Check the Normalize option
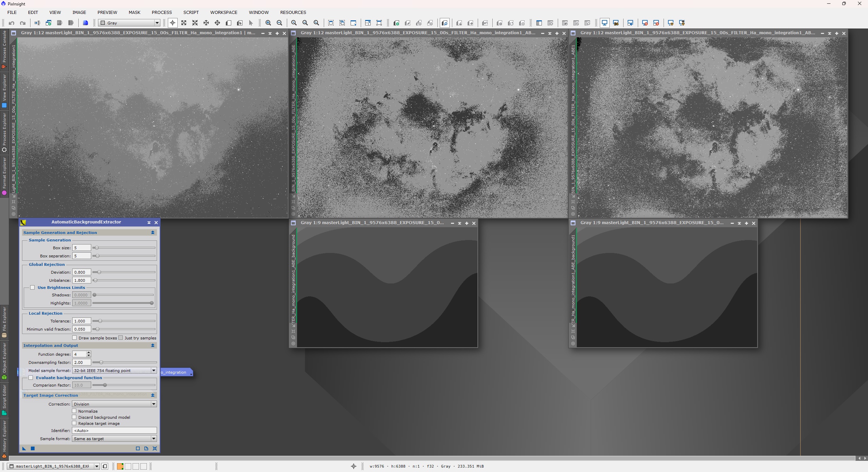Screen dimensions: 868x472 click(x=74, y=411)
